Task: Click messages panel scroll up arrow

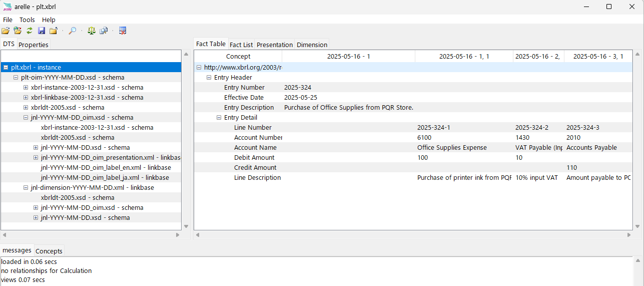Action: (x=637, y=260)
